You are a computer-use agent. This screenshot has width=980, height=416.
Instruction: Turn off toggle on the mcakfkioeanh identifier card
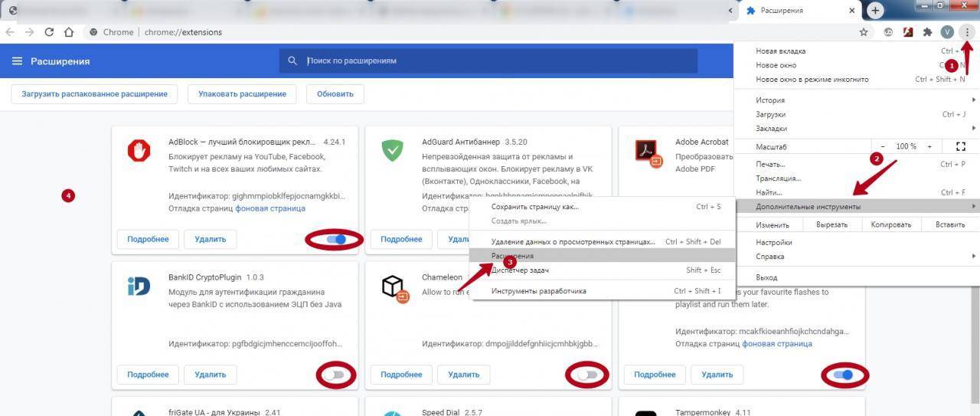coord(844,375)
